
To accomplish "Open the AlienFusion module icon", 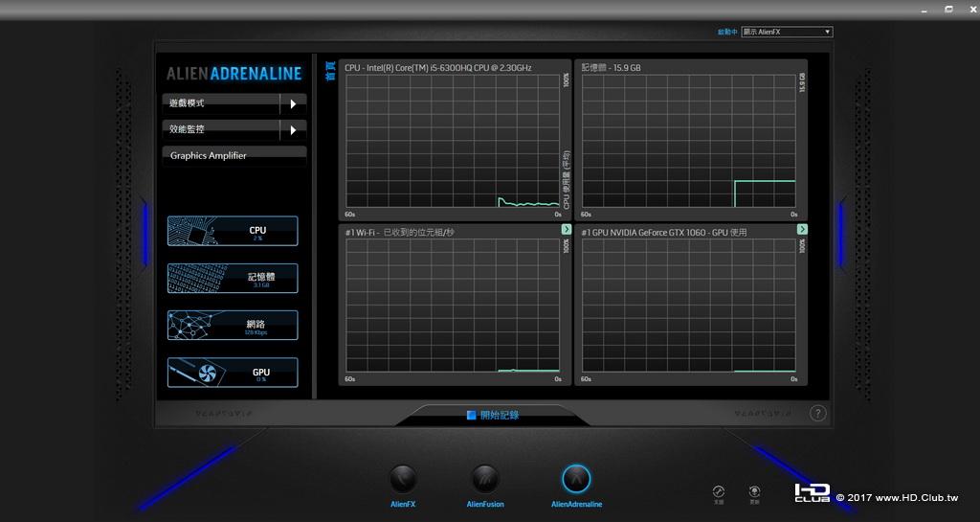I will (x=485, y=480).
